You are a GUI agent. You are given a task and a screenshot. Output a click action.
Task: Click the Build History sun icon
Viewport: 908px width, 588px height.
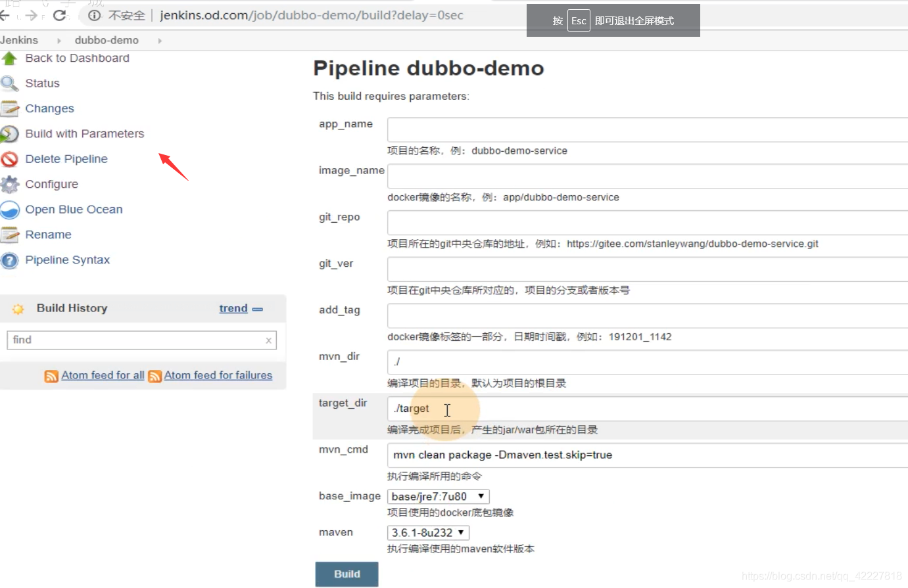(x=18, y=309)
